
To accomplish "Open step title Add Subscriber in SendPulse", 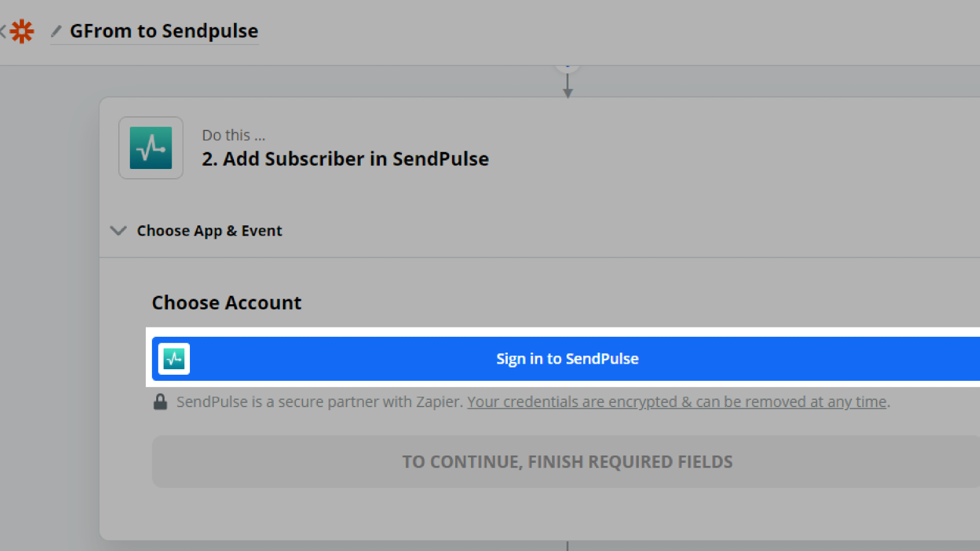I will 345,159.
